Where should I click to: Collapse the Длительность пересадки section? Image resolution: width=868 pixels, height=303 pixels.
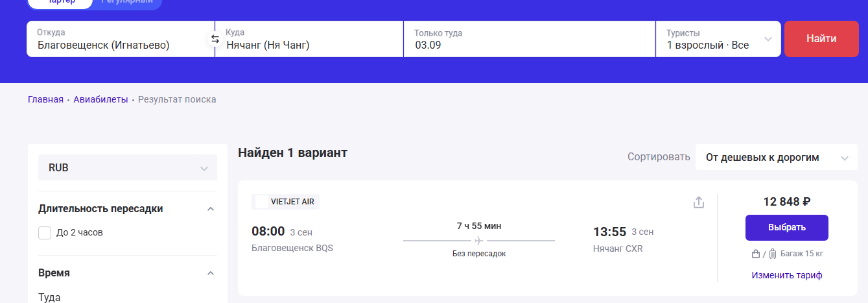[210, 209]
